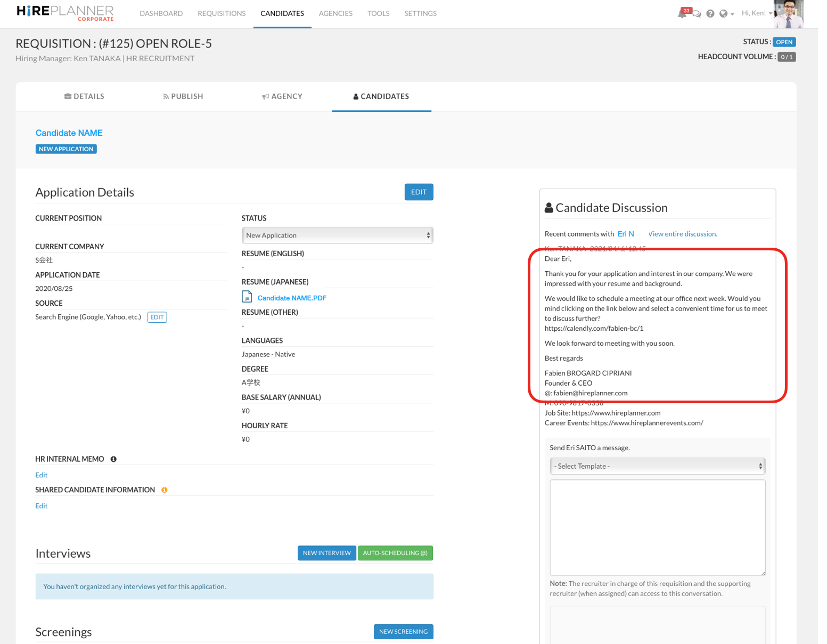
Task: Click the user profile photo
Action: [788, 14]
